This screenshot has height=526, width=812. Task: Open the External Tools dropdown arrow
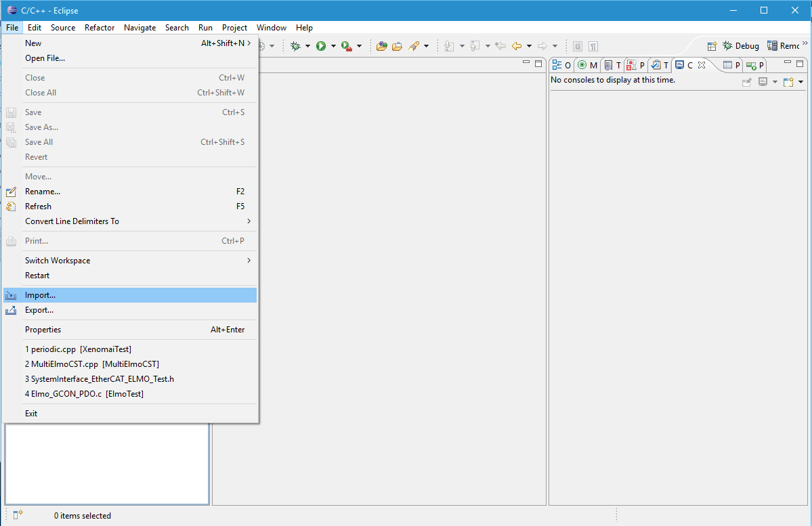360,46
